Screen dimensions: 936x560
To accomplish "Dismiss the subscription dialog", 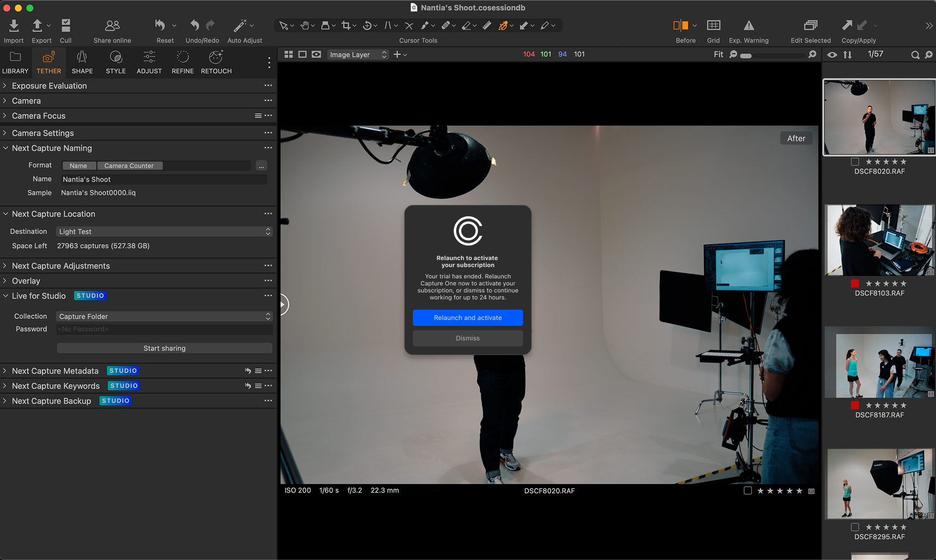I will [x=467, y=338].
